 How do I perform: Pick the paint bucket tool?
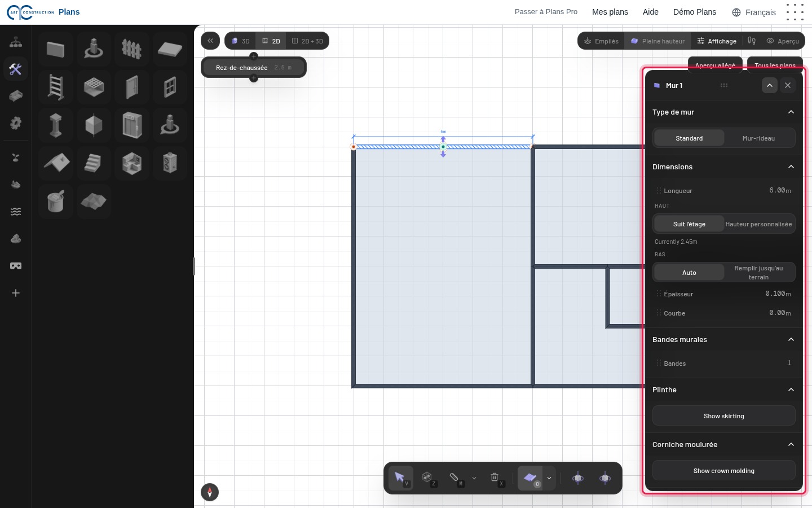[56, 201]
